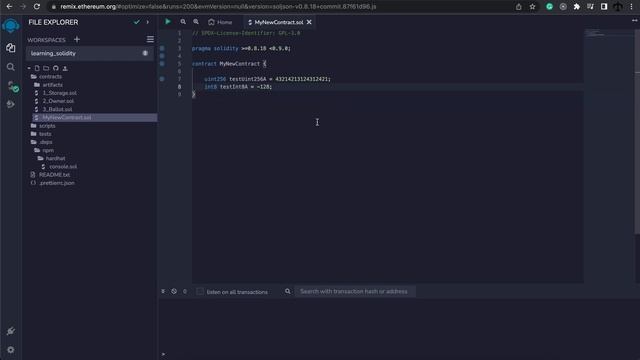
Task: Collapse the workspace root tree arrow
Action: [x=29, y=68]
